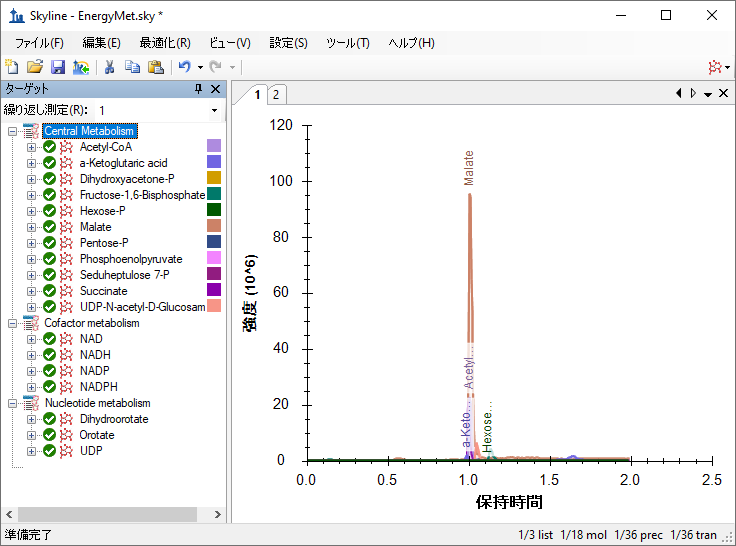Click the Redo arrow icon

(x=215, y=67)
